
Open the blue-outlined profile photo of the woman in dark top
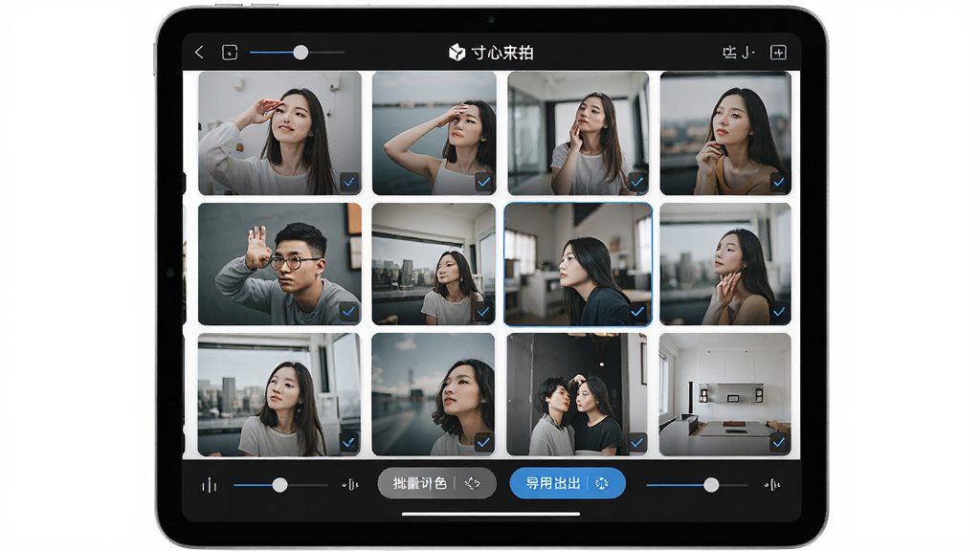[x=578, y=264]
